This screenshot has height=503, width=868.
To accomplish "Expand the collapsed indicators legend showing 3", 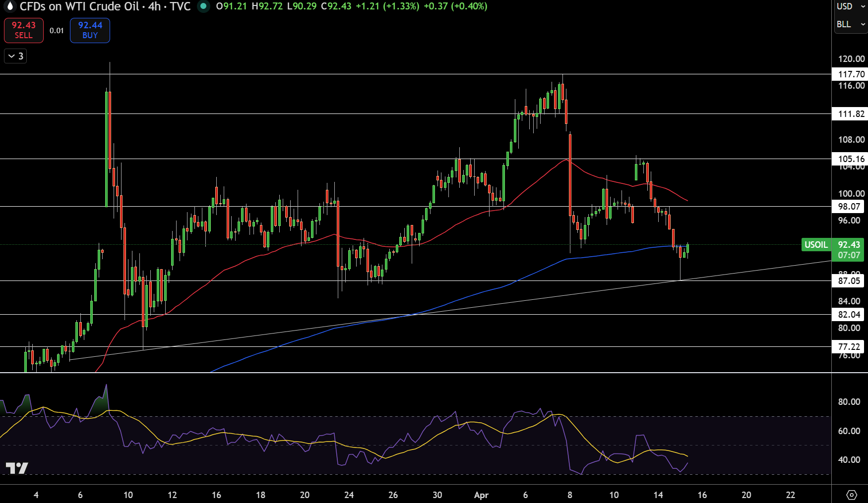I will pyautogui.click(x=15, y=56).
